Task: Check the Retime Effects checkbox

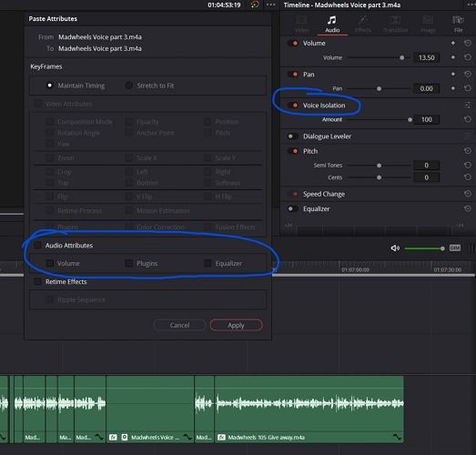Action: [x=38, y=281]
